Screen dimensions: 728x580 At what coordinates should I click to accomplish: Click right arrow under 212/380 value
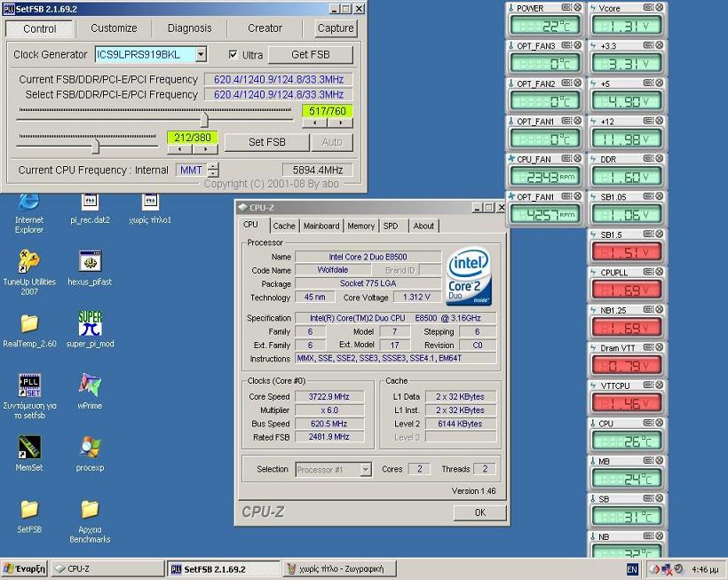pyautogui.click(x=205, y=149)
